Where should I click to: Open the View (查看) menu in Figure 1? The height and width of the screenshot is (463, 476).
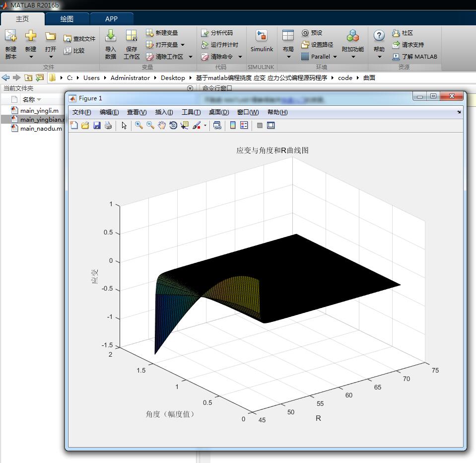(137, 112)
